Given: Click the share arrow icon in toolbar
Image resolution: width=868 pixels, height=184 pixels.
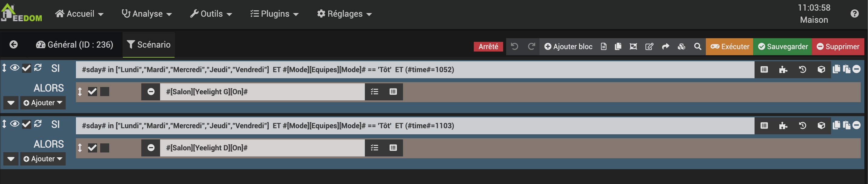Looking at the screenshot, I should (666, 46).
